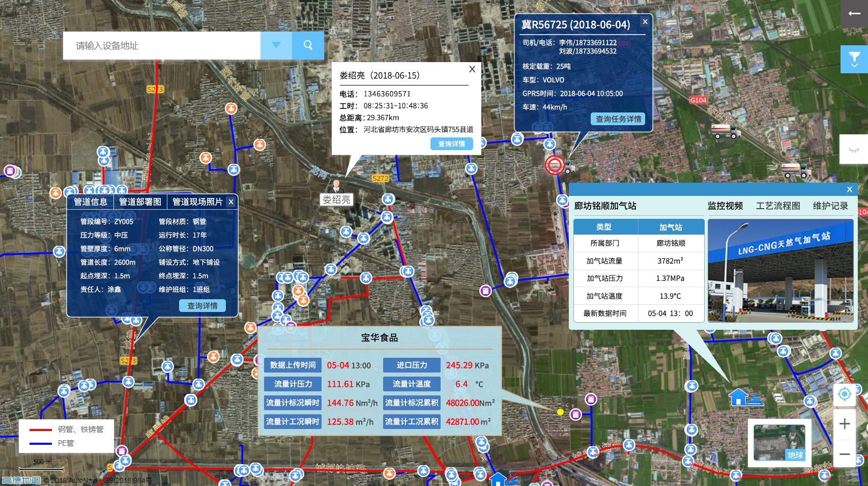This screenshot has width=868, height=486.
Task: Zoom out with the minus button
Action: click(x=845, y=454)
